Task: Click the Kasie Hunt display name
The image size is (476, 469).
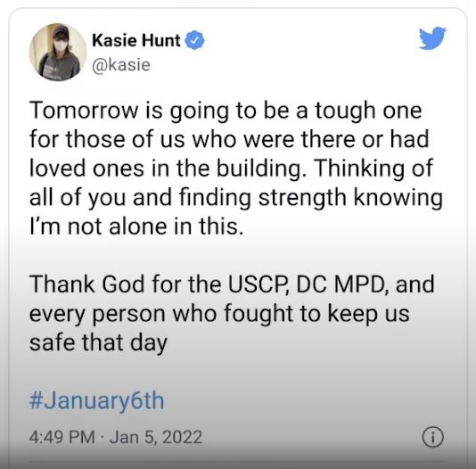Action: [x=136, y=40]
